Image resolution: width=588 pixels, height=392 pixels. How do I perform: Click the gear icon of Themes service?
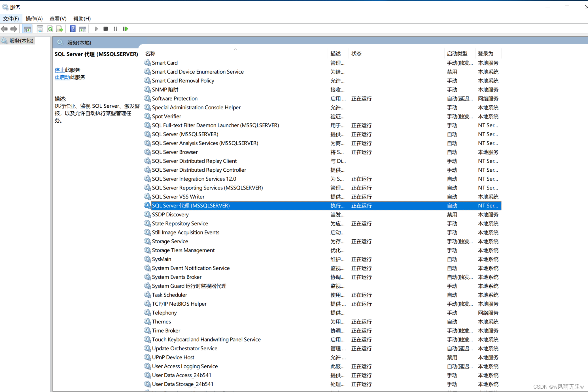(x=148, y=321)
